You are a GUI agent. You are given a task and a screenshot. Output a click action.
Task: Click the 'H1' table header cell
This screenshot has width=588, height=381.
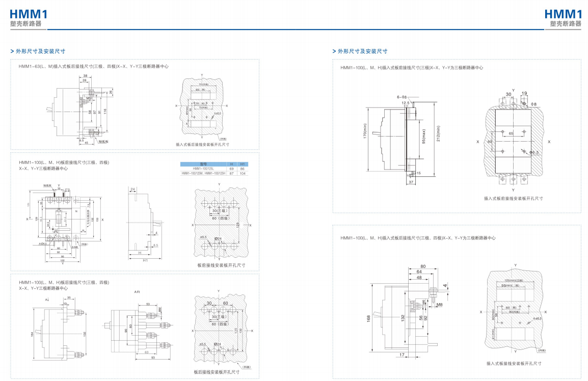[x=242, y=164]
